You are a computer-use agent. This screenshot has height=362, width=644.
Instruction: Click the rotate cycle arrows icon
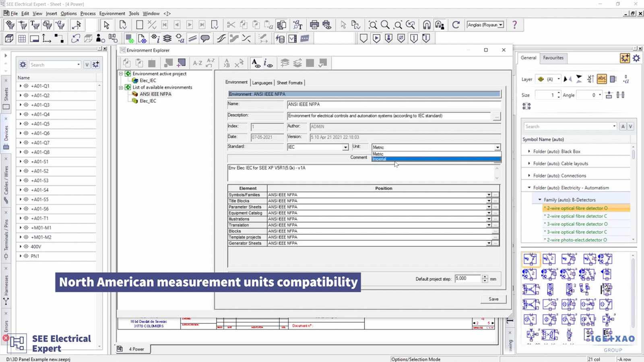(75, 39)
